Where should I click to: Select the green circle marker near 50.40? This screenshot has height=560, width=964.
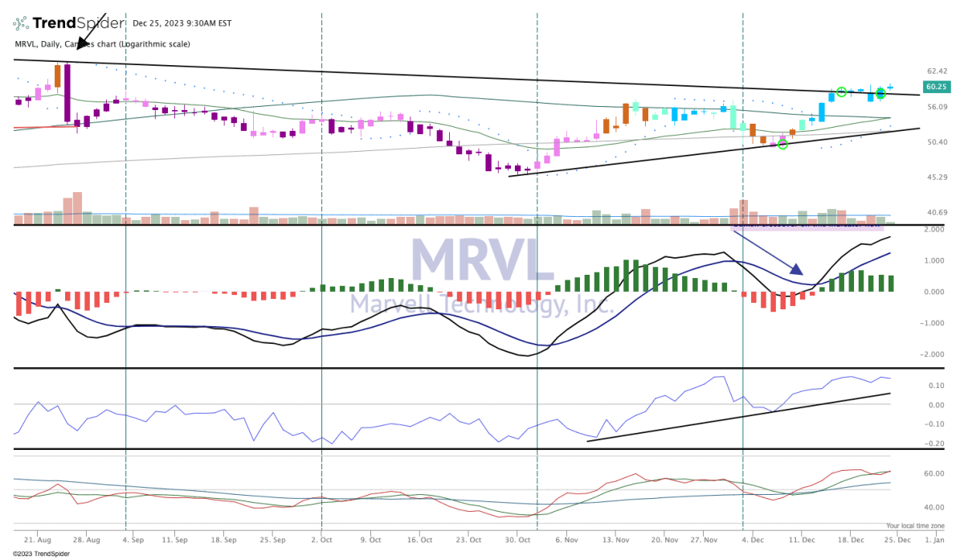point(782,145)
